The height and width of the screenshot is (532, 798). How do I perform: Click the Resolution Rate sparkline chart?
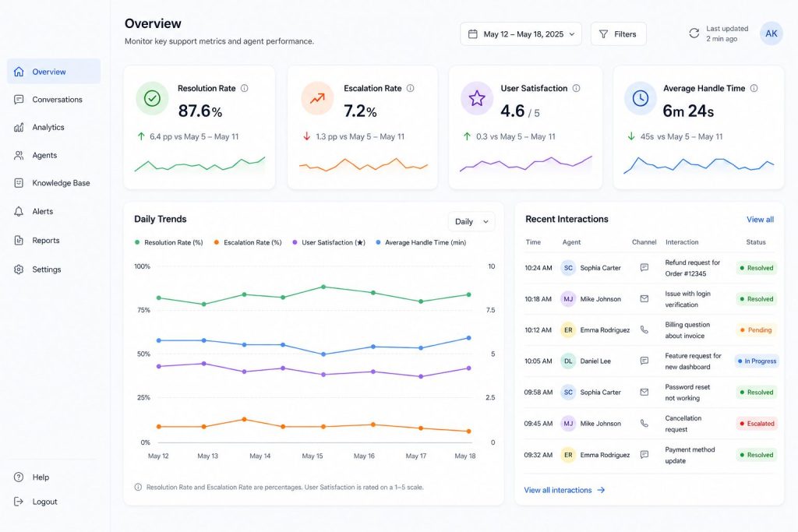tap(199, 164)
